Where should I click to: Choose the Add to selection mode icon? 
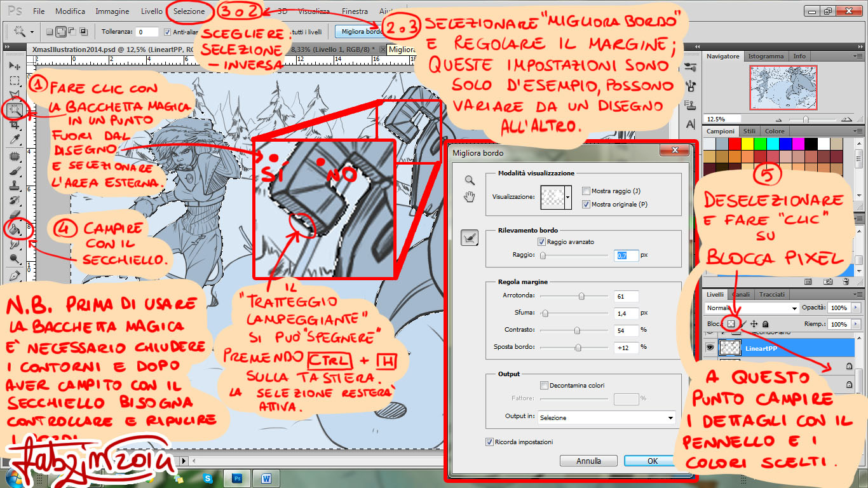click(x=62, y=31)
